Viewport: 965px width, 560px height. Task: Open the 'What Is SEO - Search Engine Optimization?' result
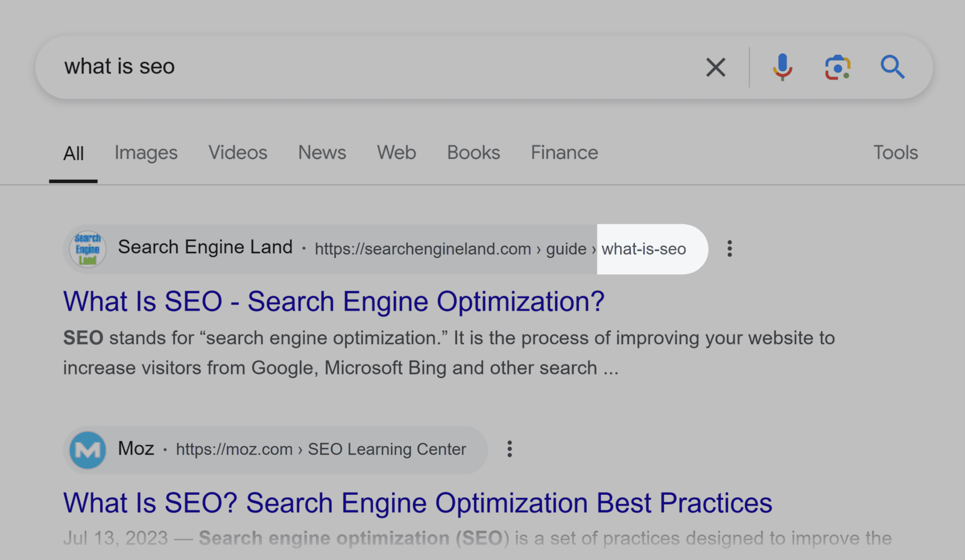pos(334,301)
